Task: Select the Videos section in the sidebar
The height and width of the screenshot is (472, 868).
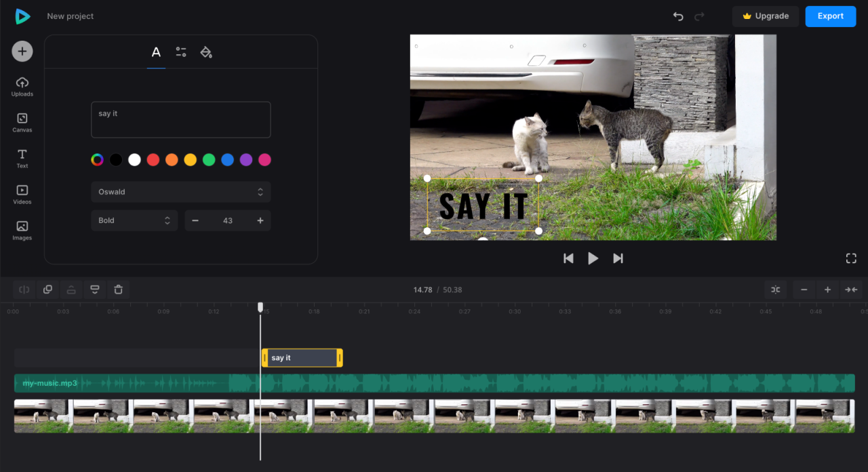Action: click(x=22, y=193)
